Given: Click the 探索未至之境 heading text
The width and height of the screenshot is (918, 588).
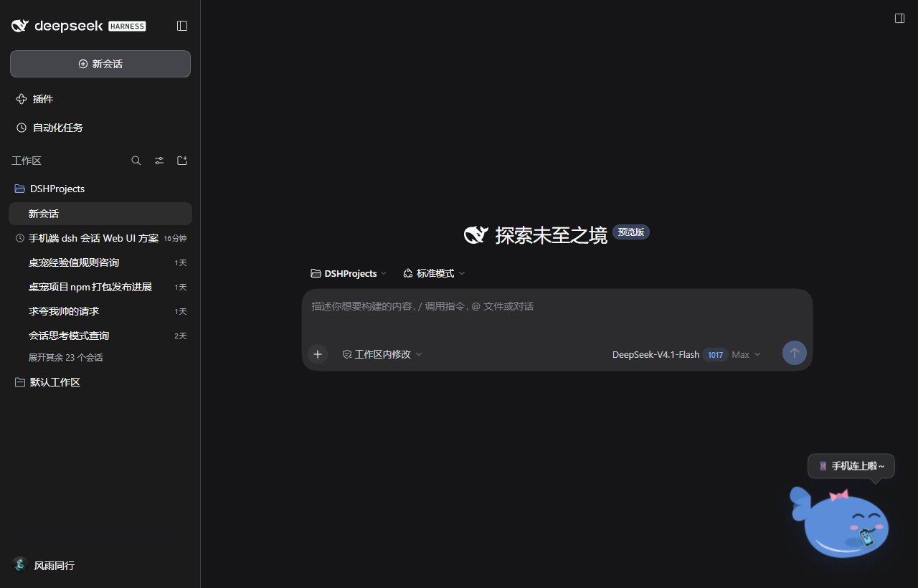Looking at the screenshot, I should tap(552, 235).
